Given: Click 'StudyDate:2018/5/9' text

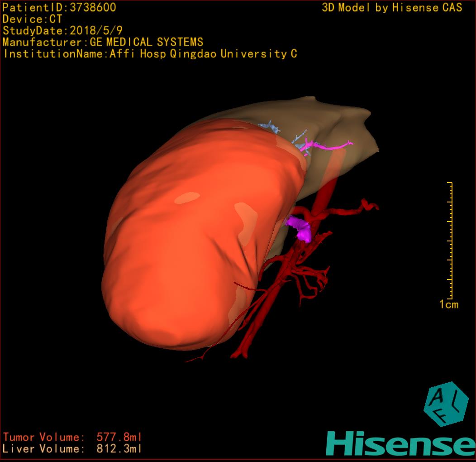Looking at the screenshot, I should [x=62, y=30].
